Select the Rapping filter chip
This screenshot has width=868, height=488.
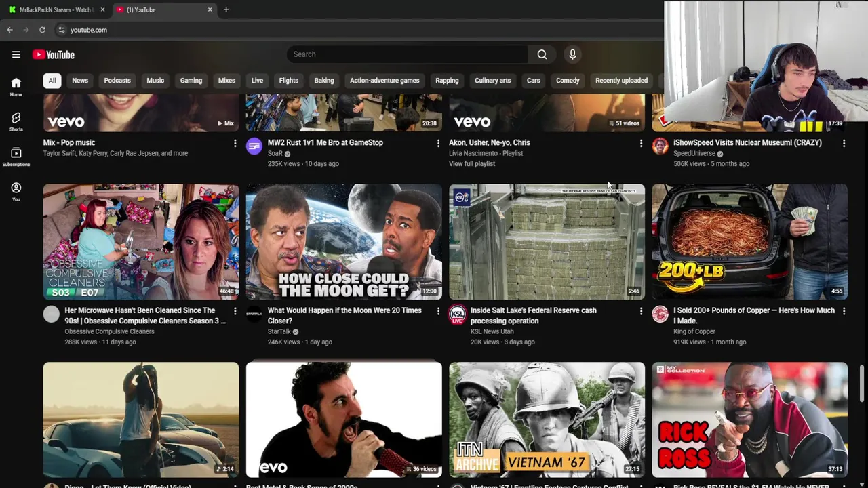(x=447, y=81)
